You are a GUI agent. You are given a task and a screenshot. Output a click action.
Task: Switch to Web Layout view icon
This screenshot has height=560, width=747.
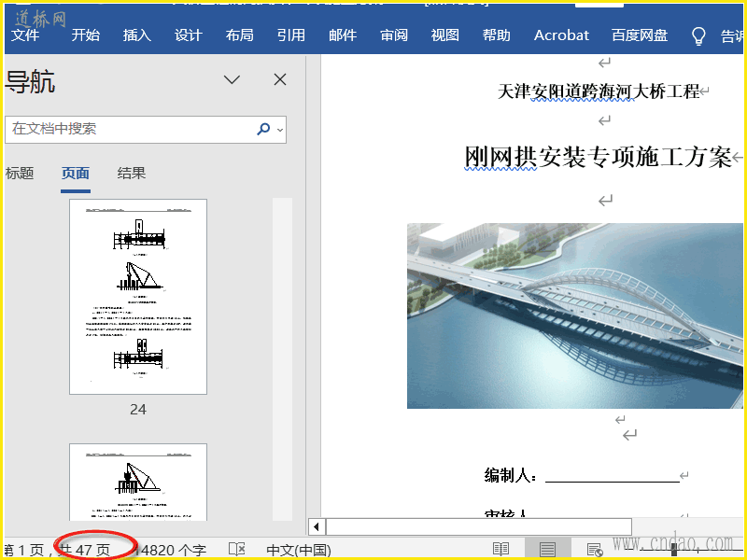(x=594, y=550)
